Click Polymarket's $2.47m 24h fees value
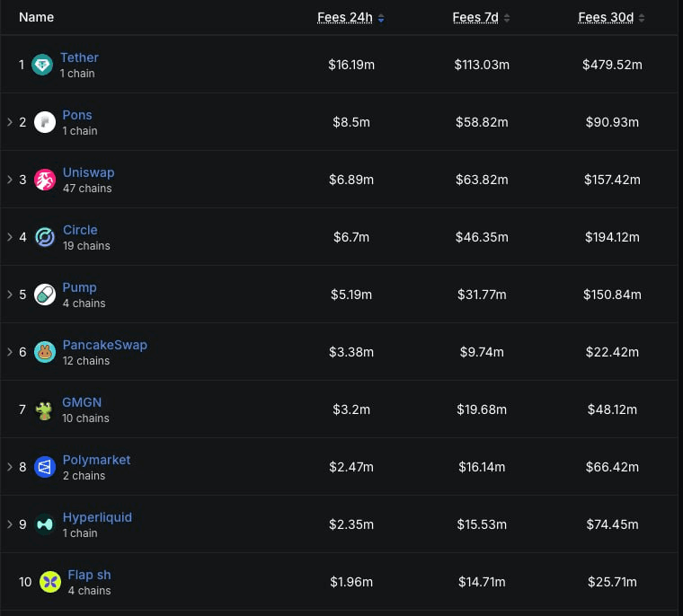This screenshot has width=683, height=616. point(351,467)
